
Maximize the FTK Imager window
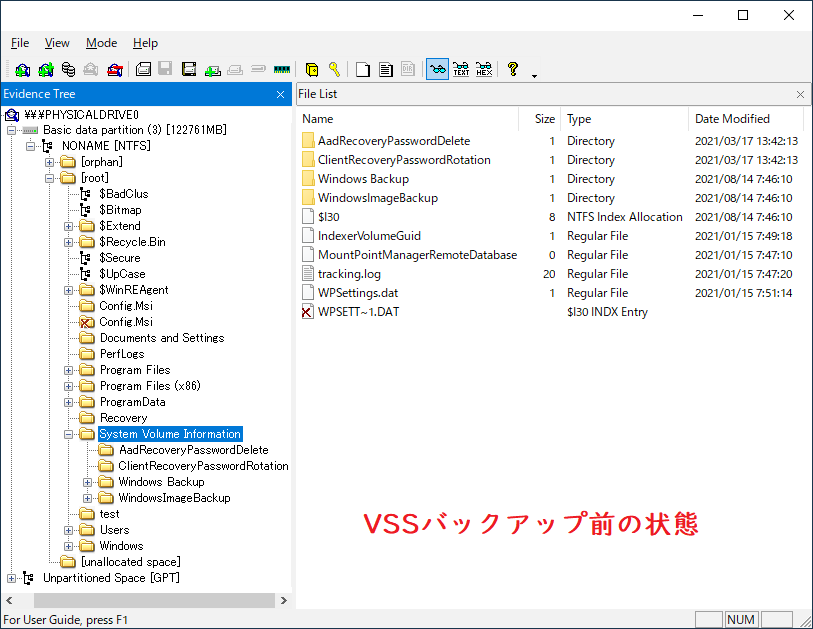point(743,15)
